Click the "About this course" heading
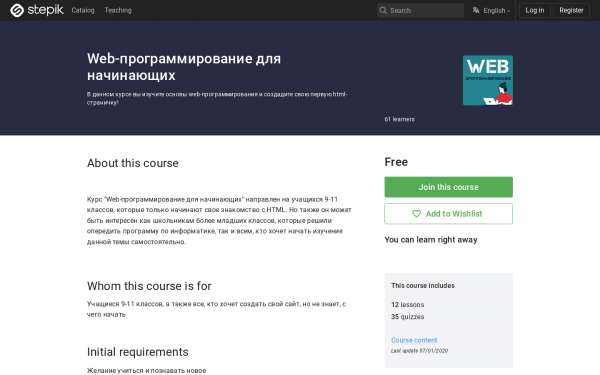This screenshot has width=600, height=375. (133, 163)
